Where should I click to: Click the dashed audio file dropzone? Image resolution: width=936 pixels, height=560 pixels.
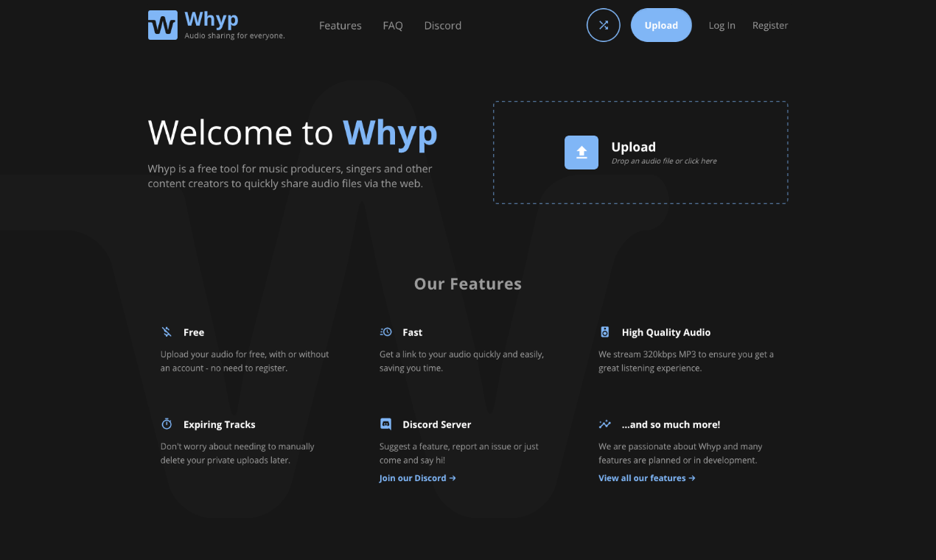[640, 152]
